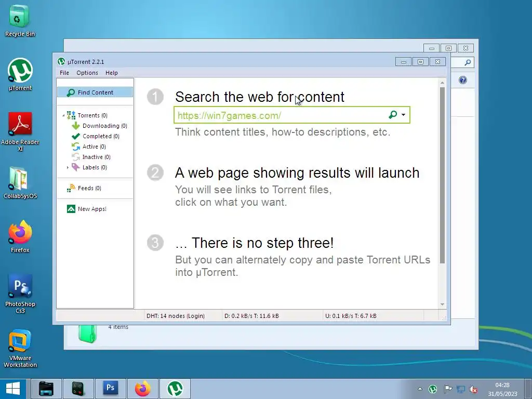Click the vertical scrollbar thumb
The width and height of the screenshot is (532, 399).
442,175
